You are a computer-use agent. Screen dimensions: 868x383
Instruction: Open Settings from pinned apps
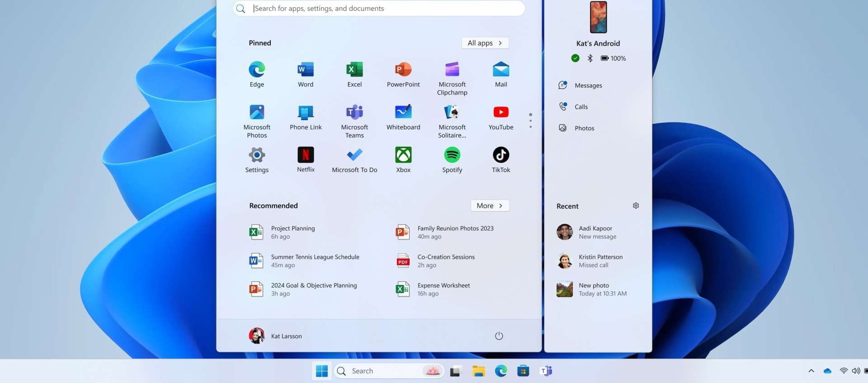[257, 160]
